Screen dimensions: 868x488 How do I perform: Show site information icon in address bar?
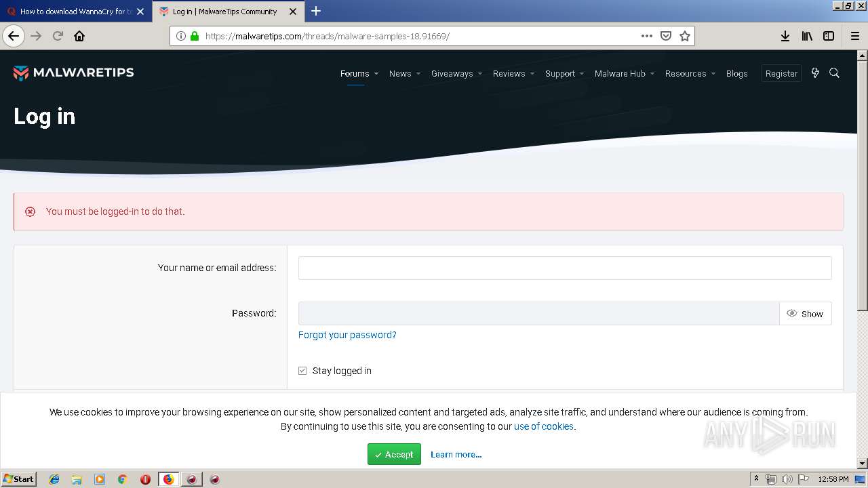[181, 36]
